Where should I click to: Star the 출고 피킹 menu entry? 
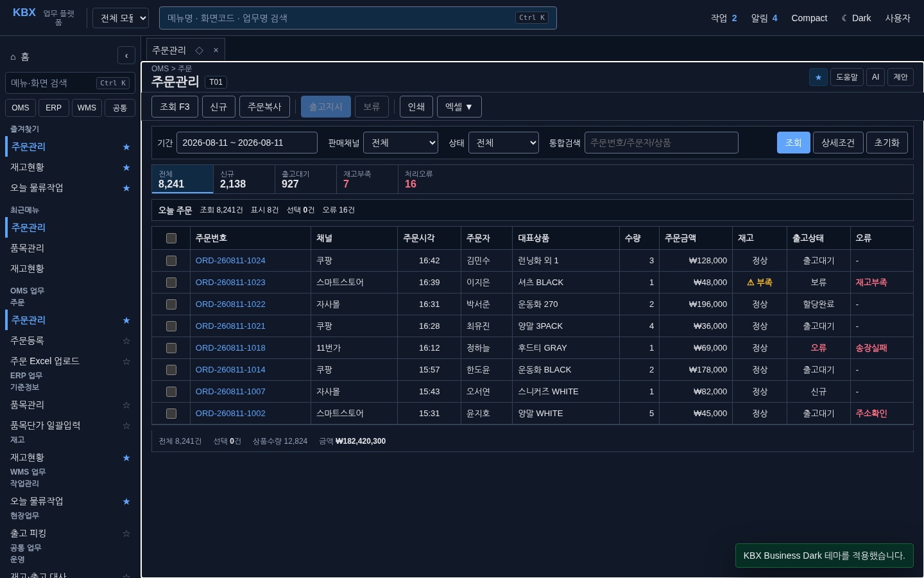[126, 534]
